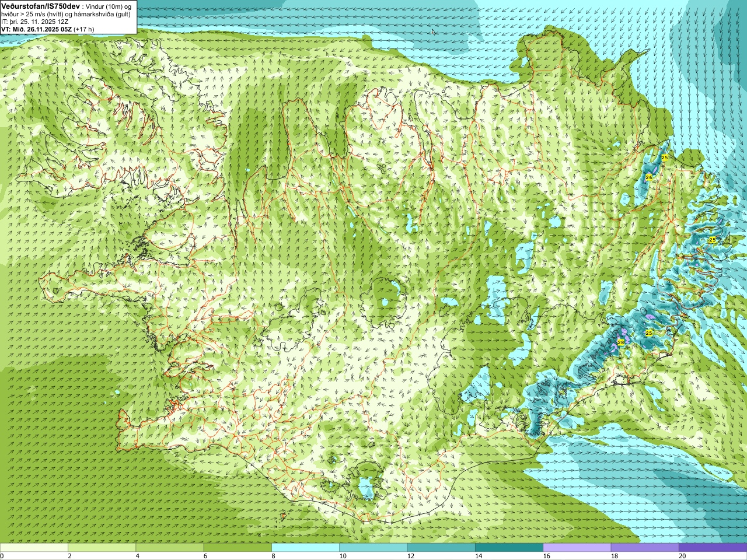Pick the 10–12 m/s turquoise legend swatch
747x560 pixels.
pos(373,547)
